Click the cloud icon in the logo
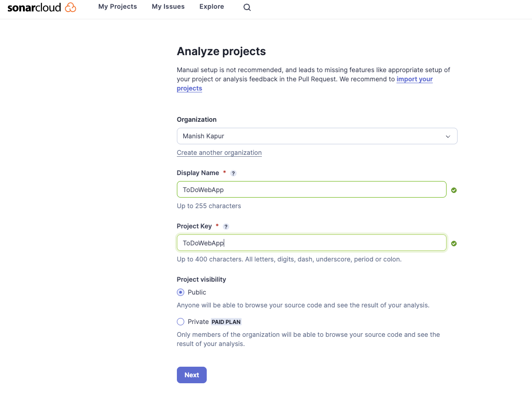The image size is (532, 403). coord(70,7)
